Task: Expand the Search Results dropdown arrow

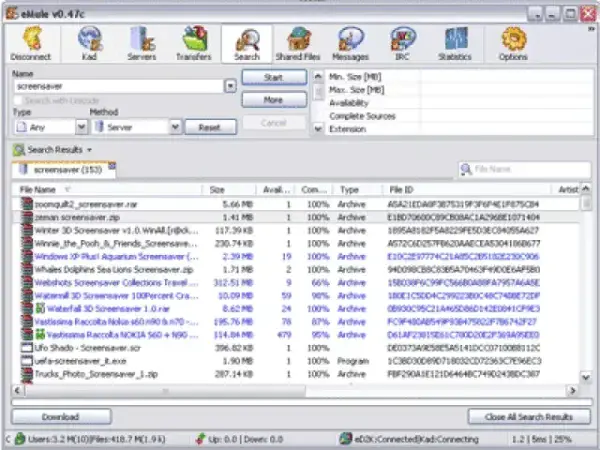Action: tap(89, 150)
